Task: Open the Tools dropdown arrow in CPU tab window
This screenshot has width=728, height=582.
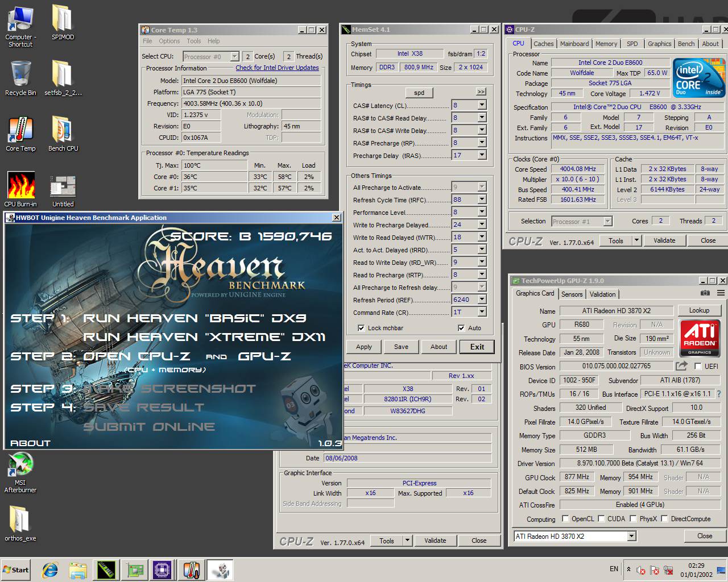Action: coord(637,240)
